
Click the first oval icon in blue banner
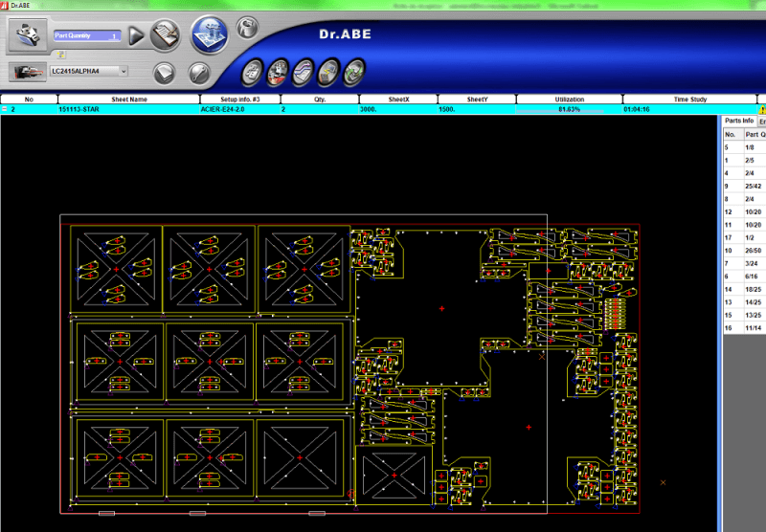[x=252, y=73]
